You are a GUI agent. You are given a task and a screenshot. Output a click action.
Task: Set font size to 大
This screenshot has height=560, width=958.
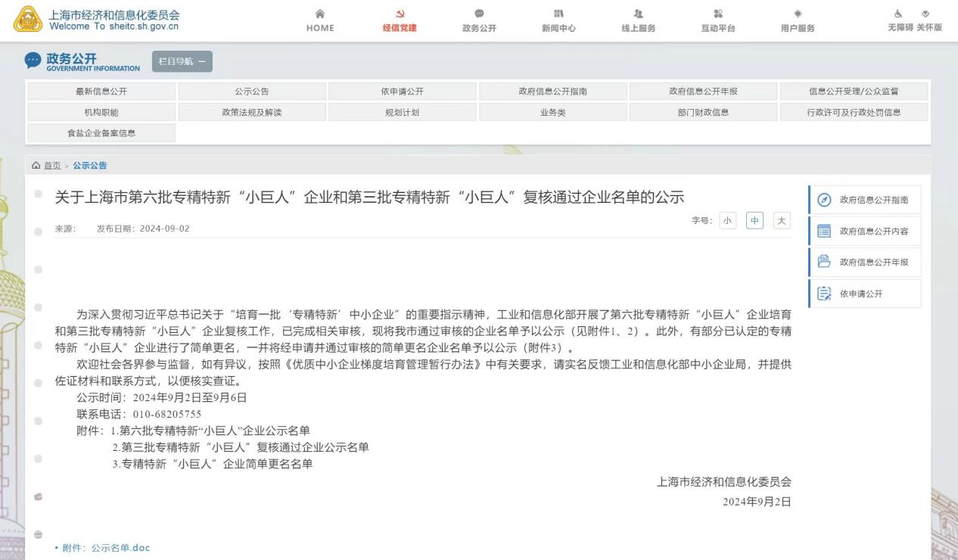click(782, 220)
